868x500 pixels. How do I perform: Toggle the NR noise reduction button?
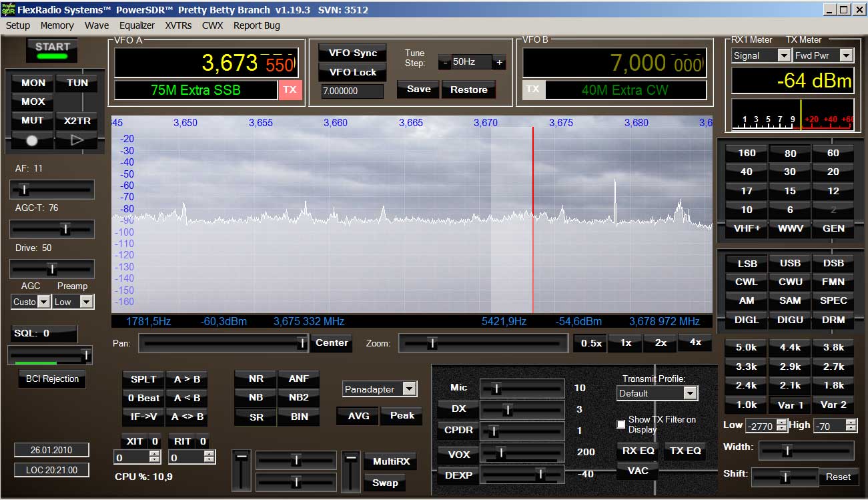256,379
